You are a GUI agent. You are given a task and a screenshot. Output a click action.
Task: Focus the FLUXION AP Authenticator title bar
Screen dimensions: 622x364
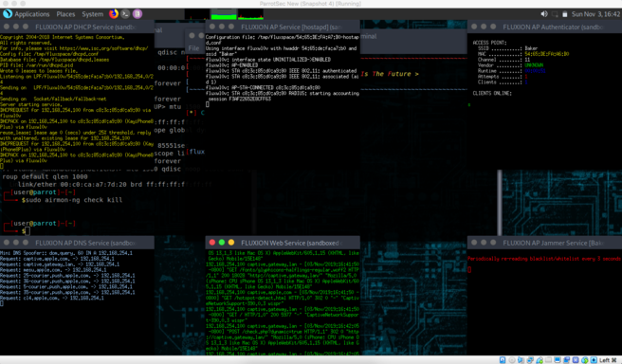click(544, 27)
